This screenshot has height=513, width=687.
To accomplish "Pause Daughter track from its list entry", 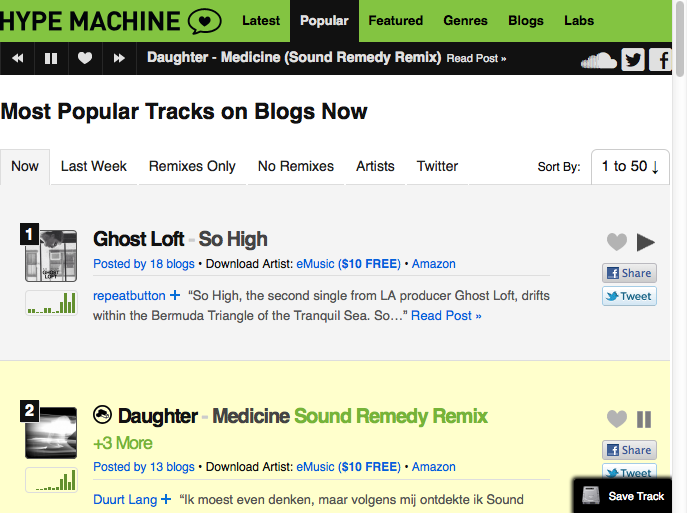I will (644, 419).
